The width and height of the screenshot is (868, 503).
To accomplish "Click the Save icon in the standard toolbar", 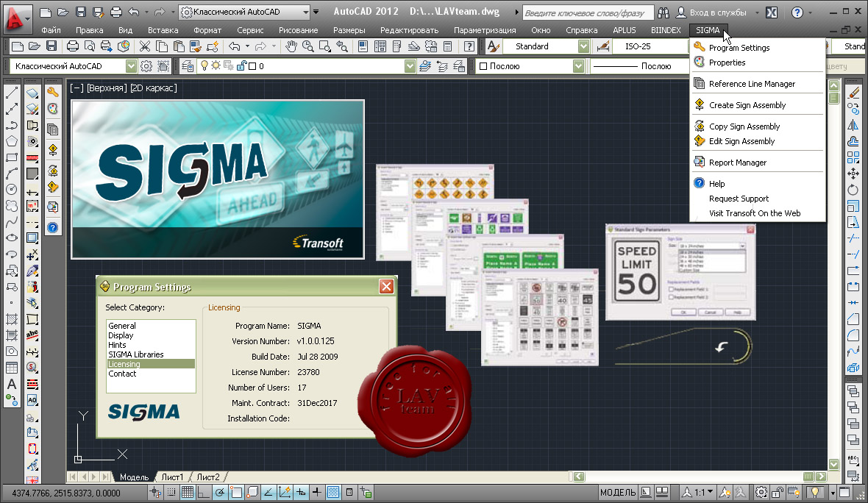I will click(51, 46).
